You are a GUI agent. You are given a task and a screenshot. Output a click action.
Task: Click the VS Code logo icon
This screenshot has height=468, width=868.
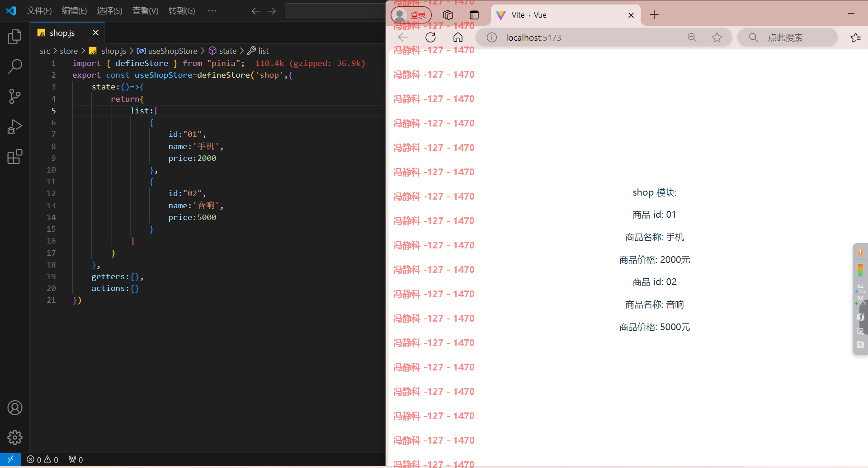click(11, 10)
